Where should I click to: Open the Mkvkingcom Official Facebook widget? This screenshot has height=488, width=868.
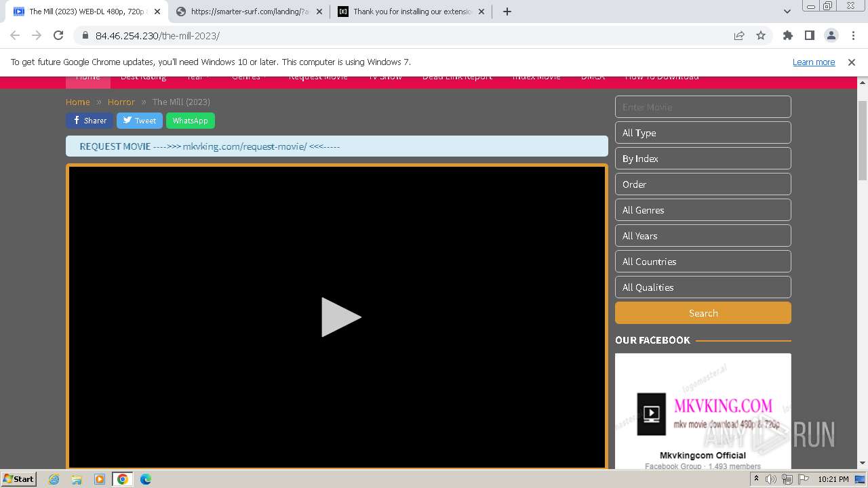(703, 411)
